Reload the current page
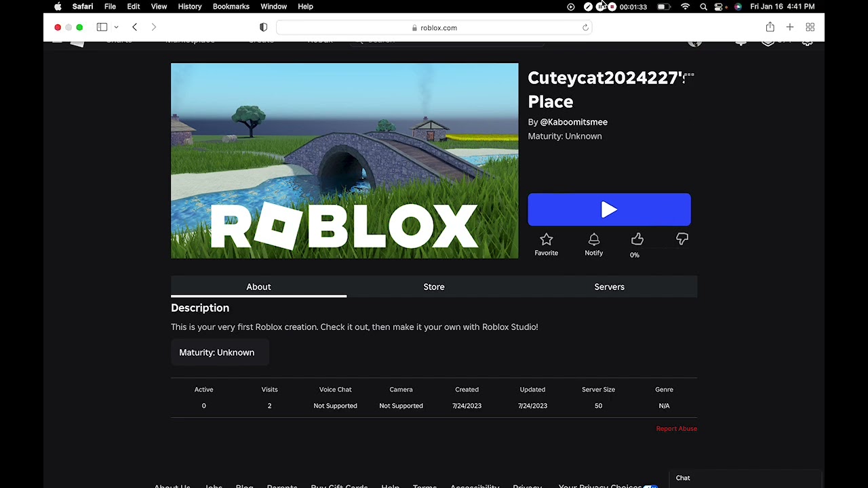The height and width of the screenshot is (488, 868). pyautogui.click(x=585, y=28)
